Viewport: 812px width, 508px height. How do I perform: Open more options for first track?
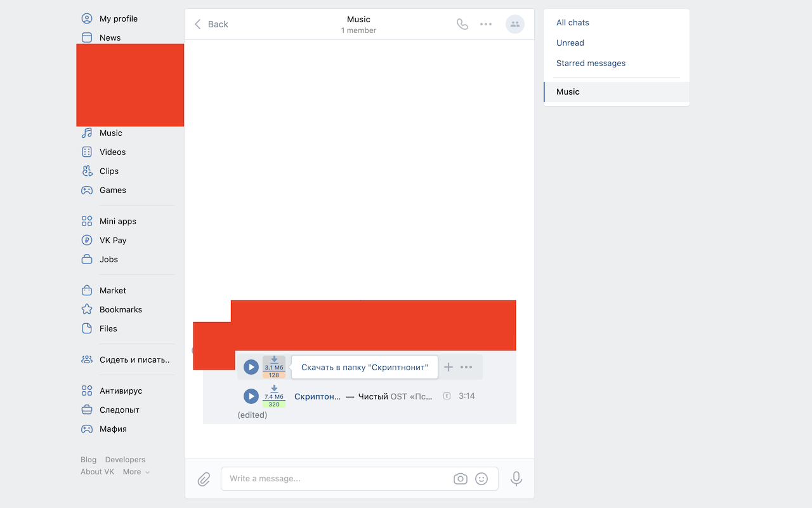(x=466, y=367)
